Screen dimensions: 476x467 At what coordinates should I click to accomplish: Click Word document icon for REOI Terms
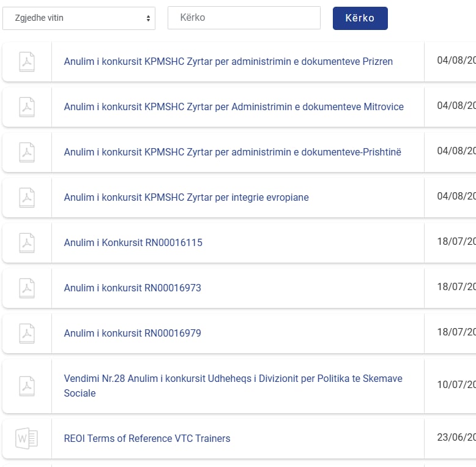[x=27, y=439]
